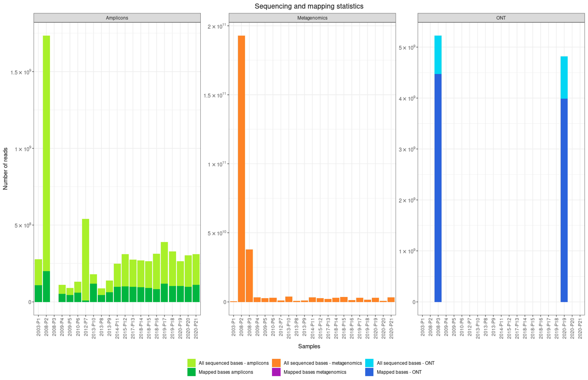
Task: Click the '2008-P2' x-axis label in Amplicons
Action: 46,327
